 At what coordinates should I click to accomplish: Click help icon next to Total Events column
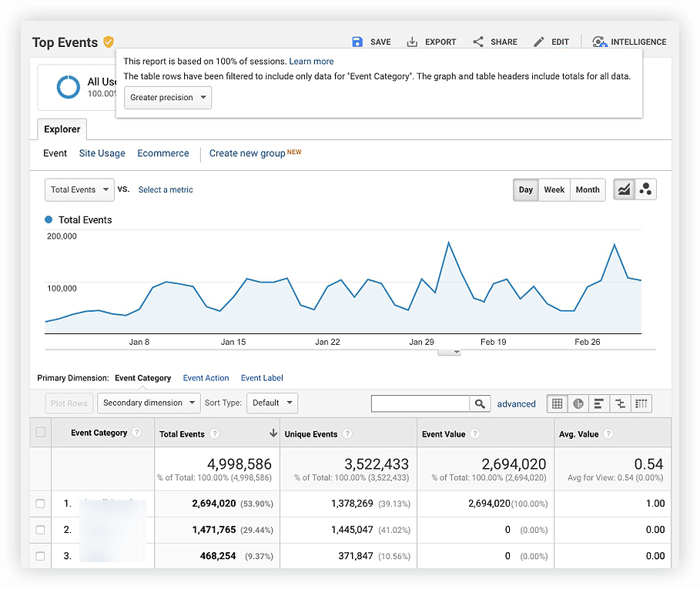click(215, 433)
